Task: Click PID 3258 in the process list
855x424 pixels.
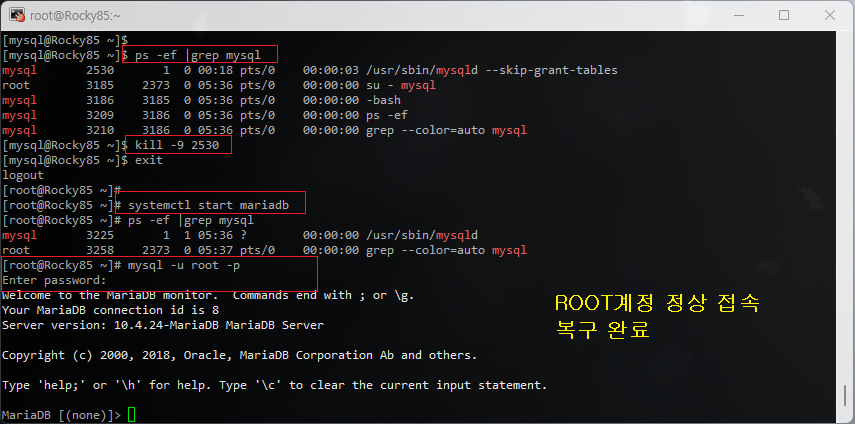Action: pyautogui.click(x=100, y=250)
